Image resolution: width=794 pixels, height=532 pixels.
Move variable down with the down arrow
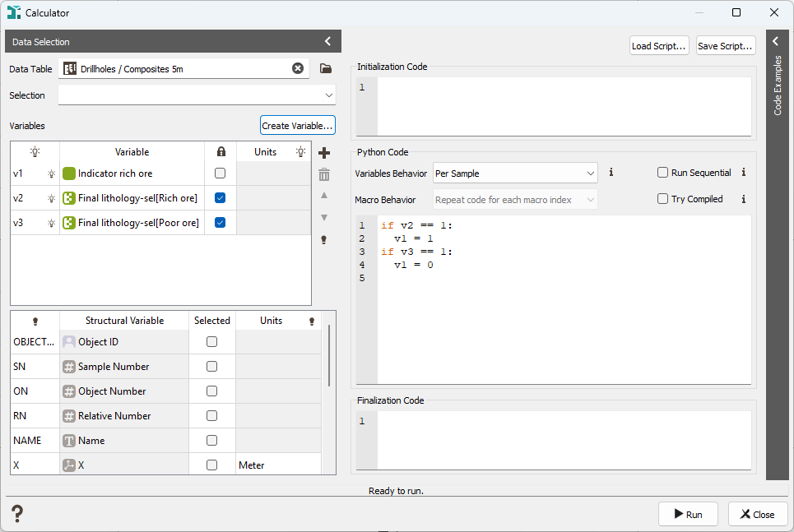click(324, 217)
